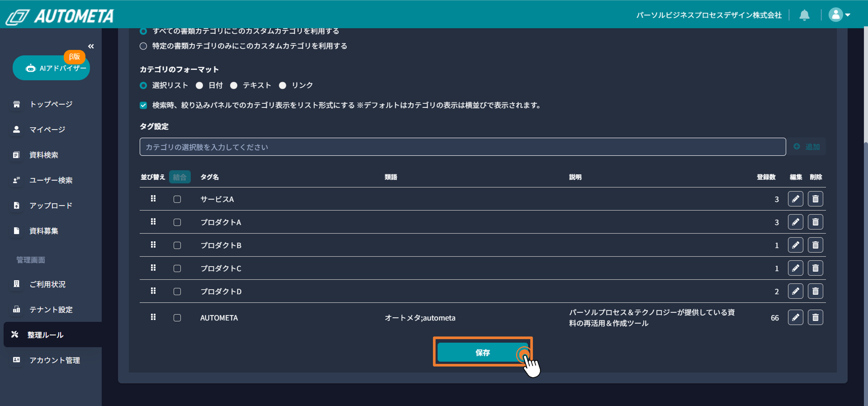
Task: Go to トップページ in sidebar
Action: 51,104
